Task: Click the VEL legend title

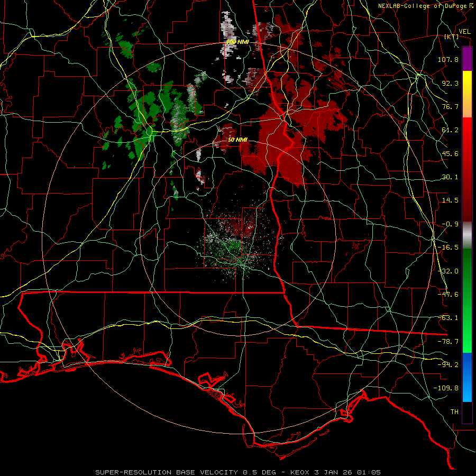Action: (465, 32)
